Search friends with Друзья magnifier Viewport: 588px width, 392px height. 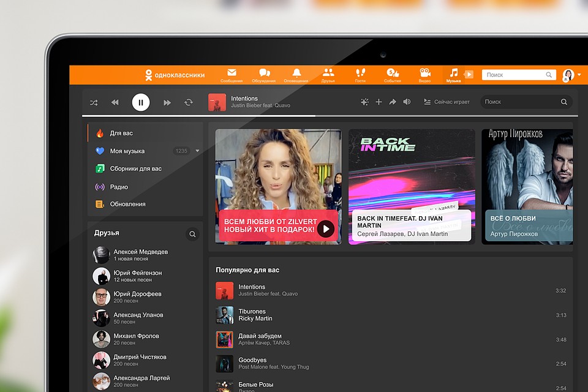(192, 234)
